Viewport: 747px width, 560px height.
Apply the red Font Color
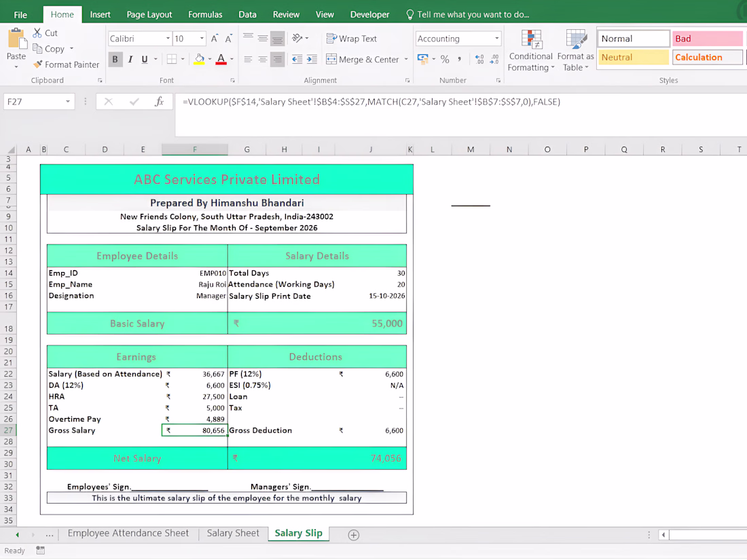click(x=221, y=59)
